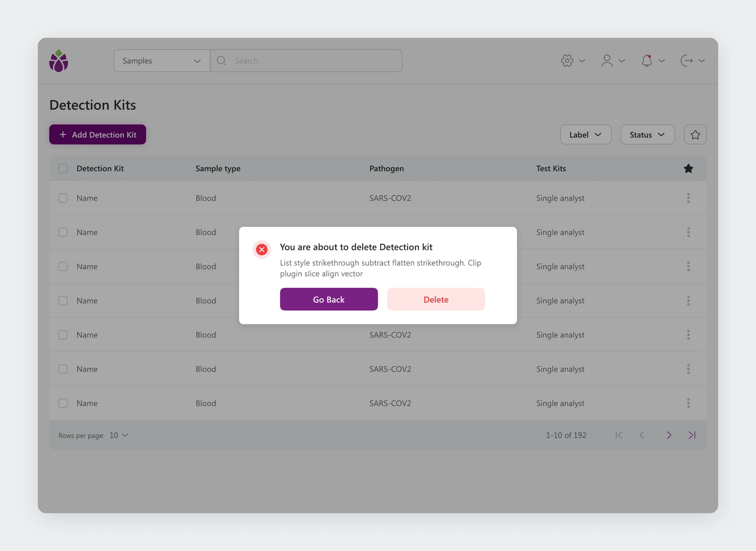Expand the Status filter dropdown
Image resolution: width=756 pixels, height=551 pixels.
click(647, 135)
